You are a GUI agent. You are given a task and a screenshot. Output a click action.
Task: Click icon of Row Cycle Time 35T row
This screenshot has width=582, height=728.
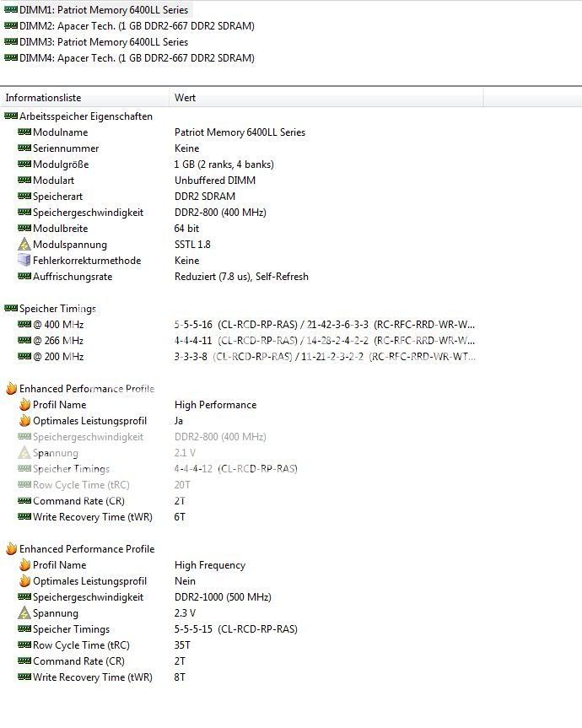(24, 644)
